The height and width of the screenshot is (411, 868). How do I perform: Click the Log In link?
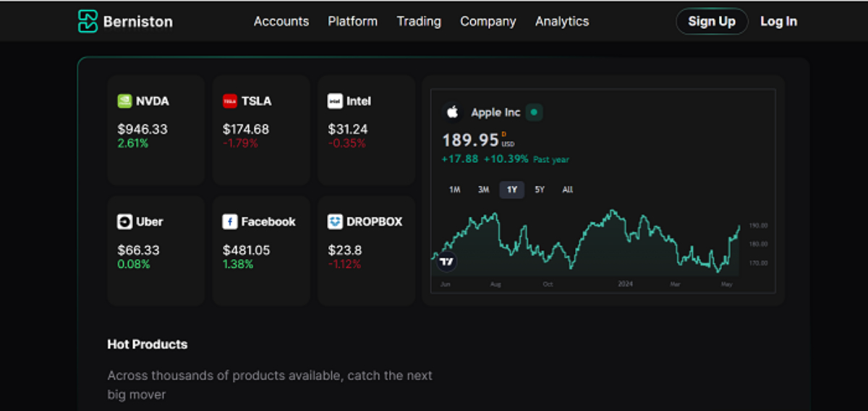tap(778, 21)
